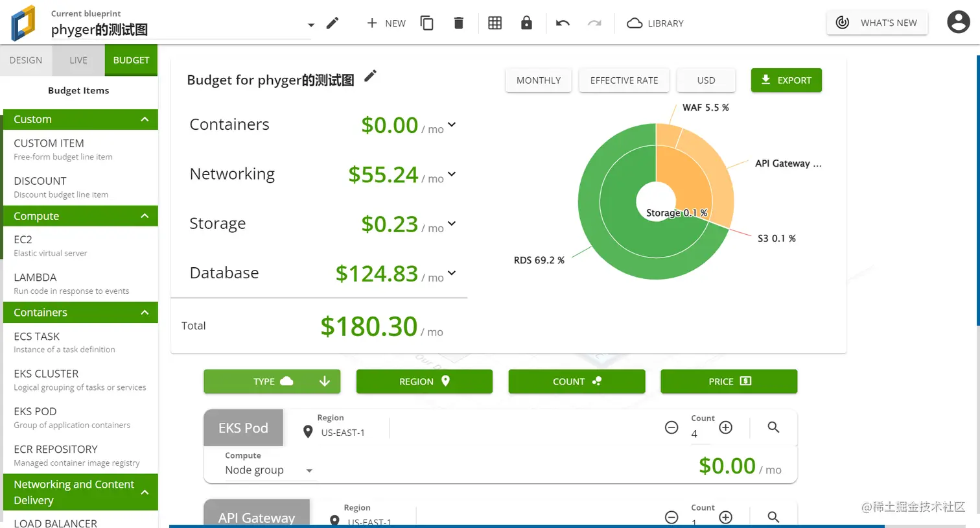The height and width of the screenshot is (528, 980).
Task: Open the user account avatar menu
Action: [958, 22]
